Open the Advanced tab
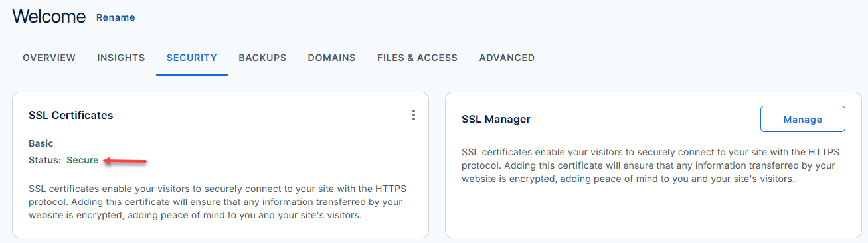868x243 pixels. [x=507, y=58]
